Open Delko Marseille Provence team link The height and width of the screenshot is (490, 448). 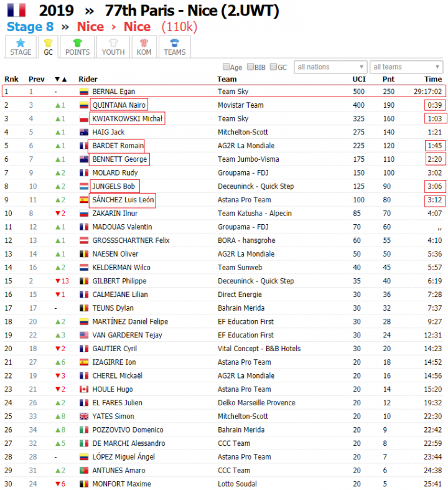256,403
